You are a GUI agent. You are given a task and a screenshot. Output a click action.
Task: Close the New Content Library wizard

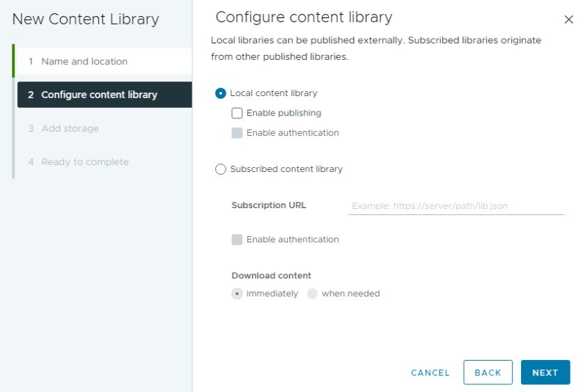[x=568, y=19]
